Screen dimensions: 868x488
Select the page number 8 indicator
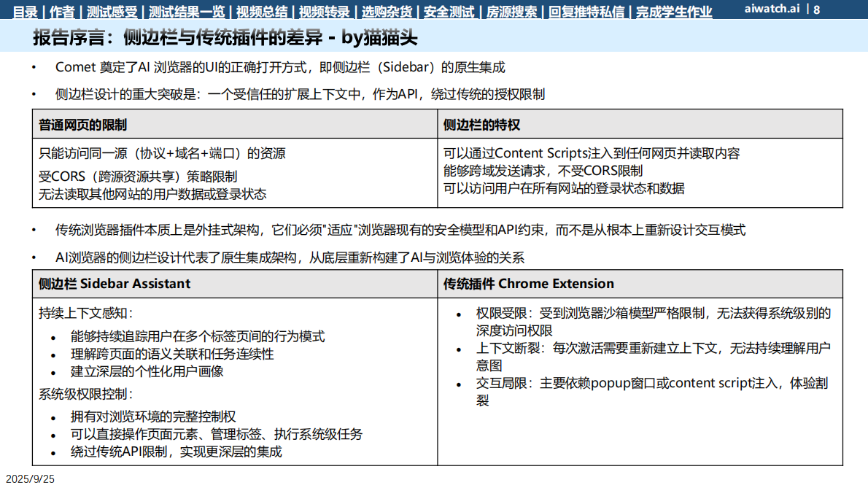tap(817, 10)
